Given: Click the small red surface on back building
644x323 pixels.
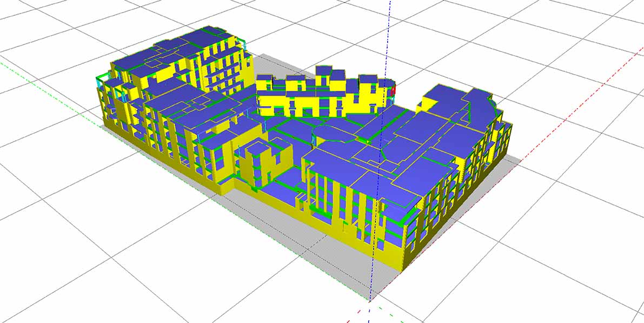Looking at the screenshot, I should point(394,90).
